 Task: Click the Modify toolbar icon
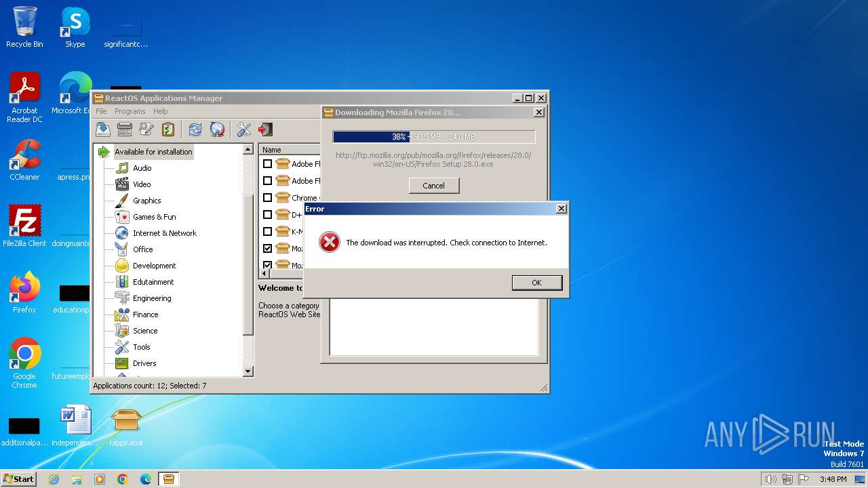[x=146, y=129]
